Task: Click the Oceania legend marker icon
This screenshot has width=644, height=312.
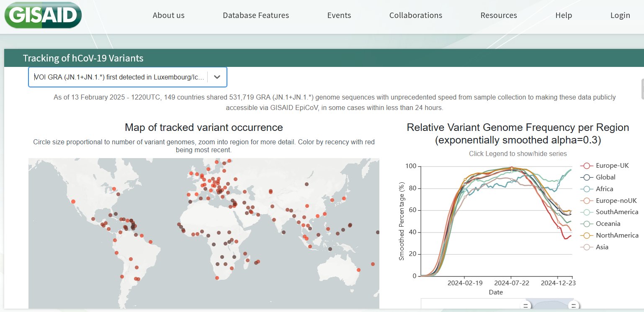Action: (587, 224)
